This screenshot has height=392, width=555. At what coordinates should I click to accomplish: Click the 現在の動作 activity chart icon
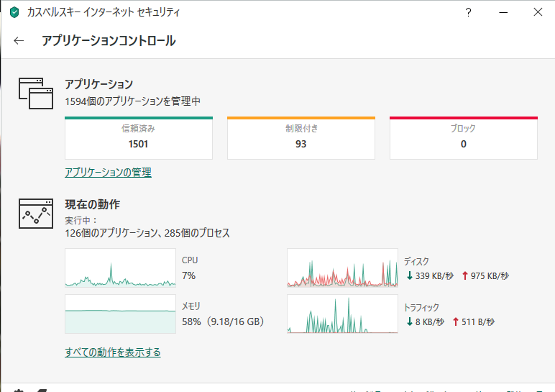tap(36, 214)
